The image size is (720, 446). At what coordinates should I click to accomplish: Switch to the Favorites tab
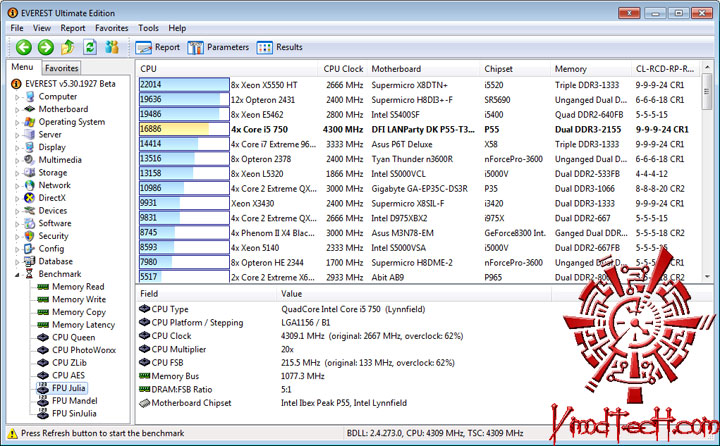62,68
